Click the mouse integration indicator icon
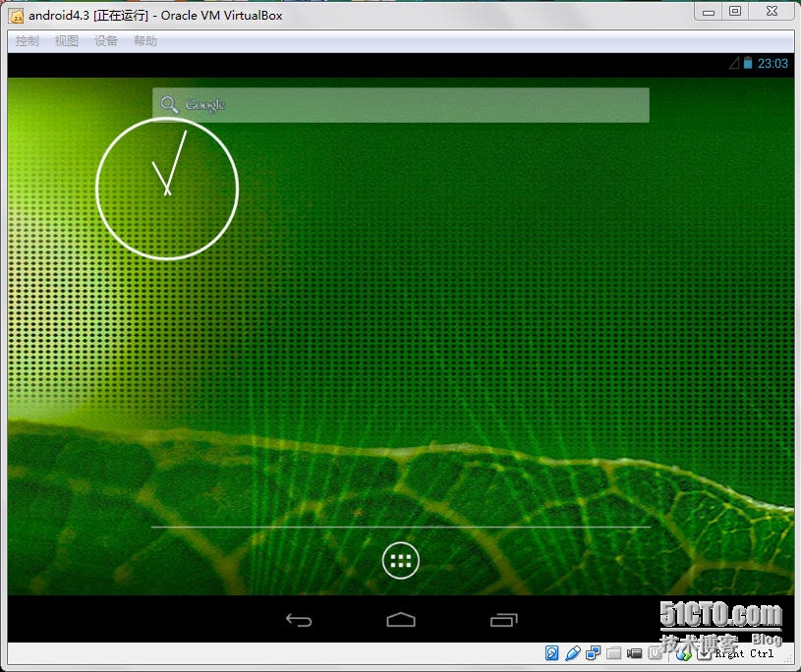 point(683,655)
